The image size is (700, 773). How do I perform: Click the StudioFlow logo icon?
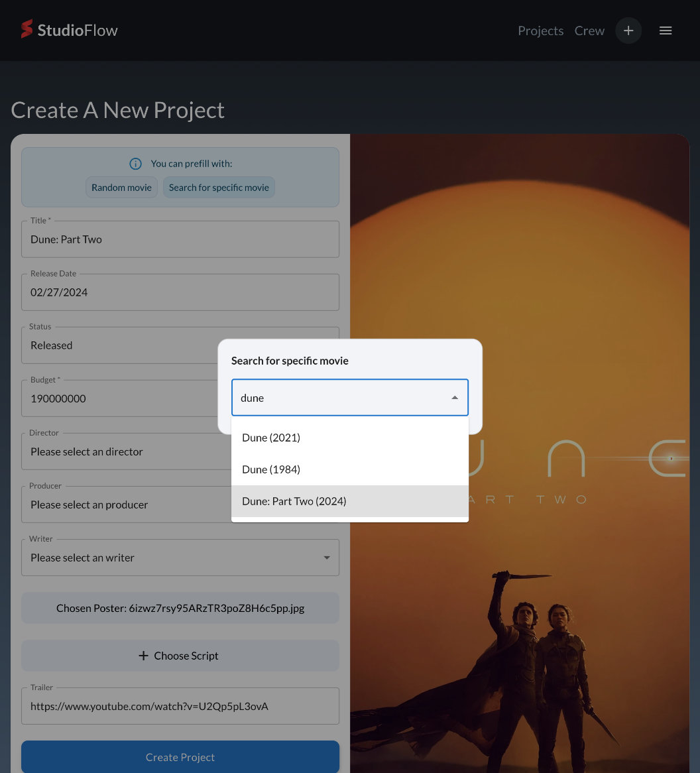pos(27,29)
